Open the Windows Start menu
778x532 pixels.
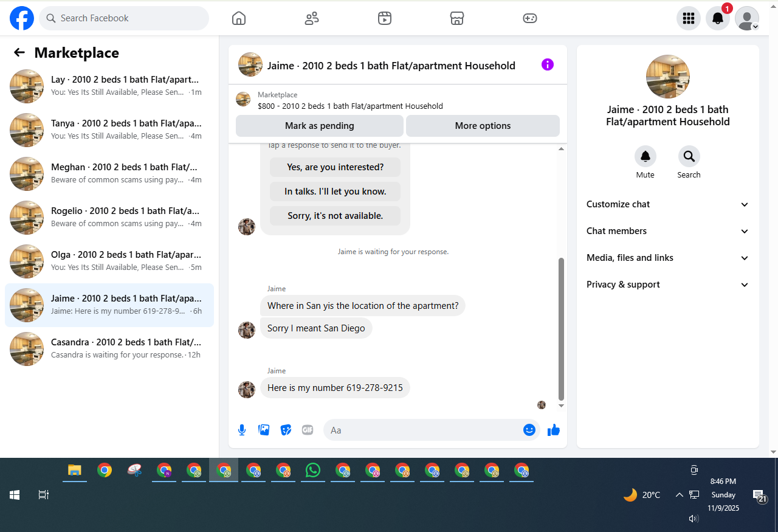pyautogui.click(x=15, y=495)
